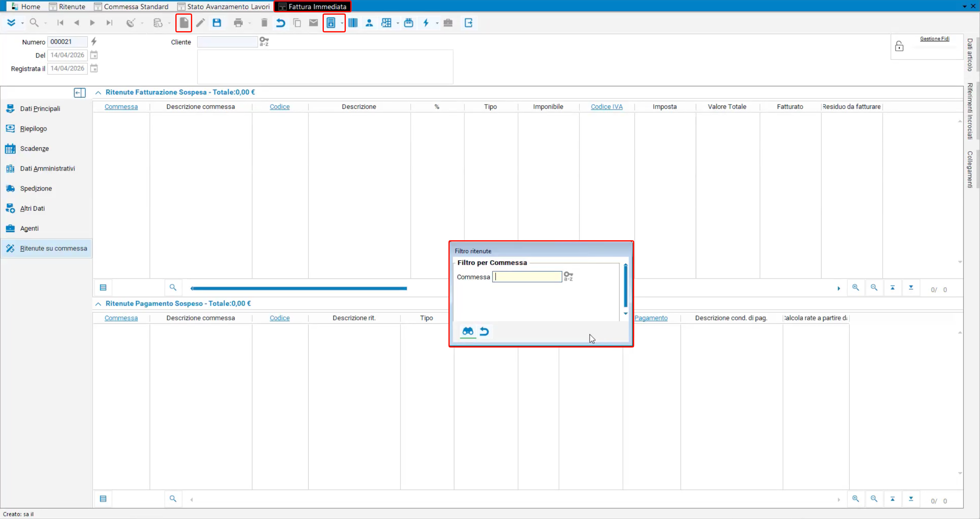Open the Riepilogo section
Viewport: 980px width, 519px height.
point(46,129)
